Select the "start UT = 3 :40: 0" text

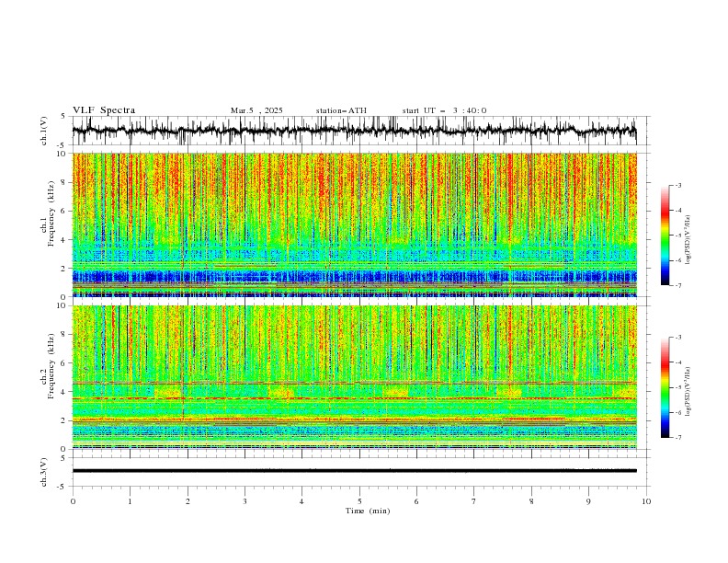444,110
